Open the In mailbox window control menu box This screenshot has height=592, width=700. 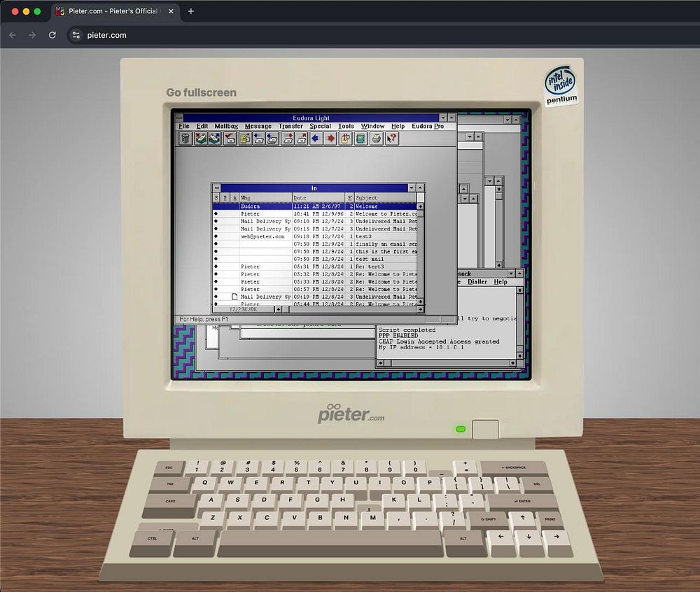click(216, 188)
